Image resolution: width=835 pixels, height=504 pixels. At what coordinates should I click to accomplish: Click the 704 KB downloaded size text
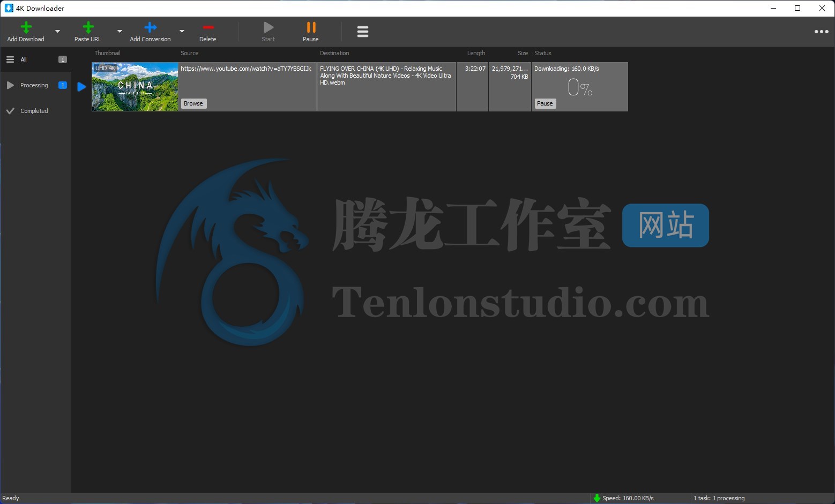point(519,77)
